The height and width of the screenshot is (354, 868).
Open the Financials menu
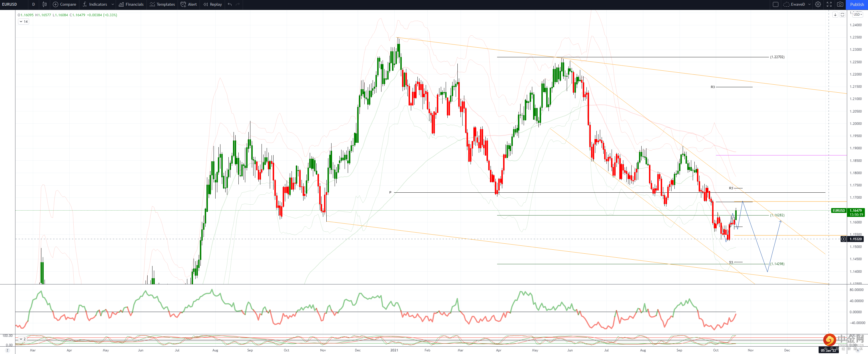coord(131,4)
